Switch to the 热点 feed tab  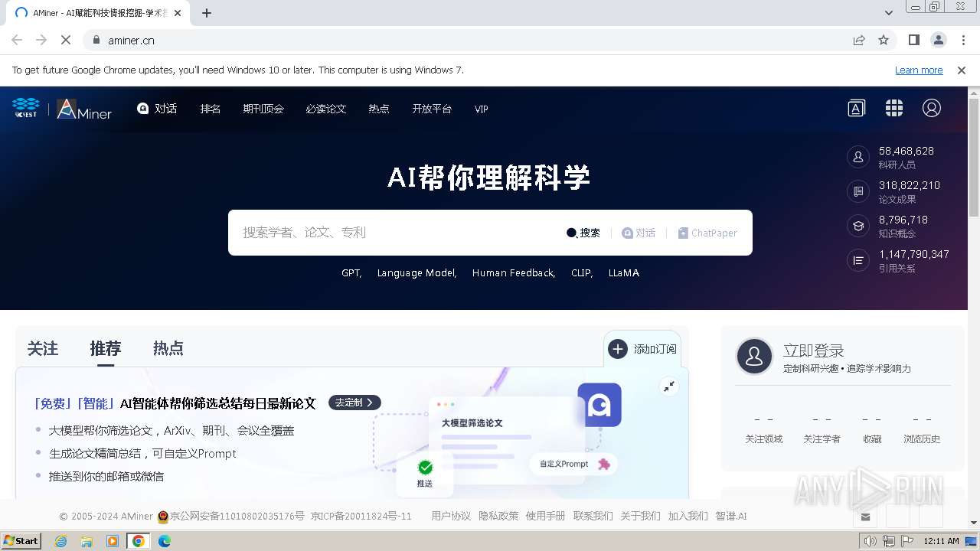168,348
